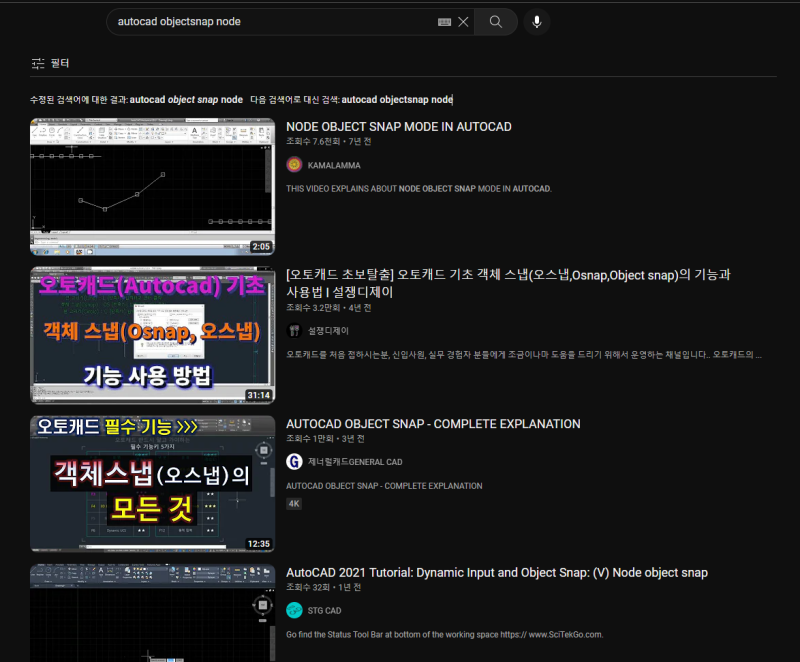Visit 제너럴캐드GENERAL CAD channel name
Viewport: 800px width, 662px height.
[x=355, y=462]
